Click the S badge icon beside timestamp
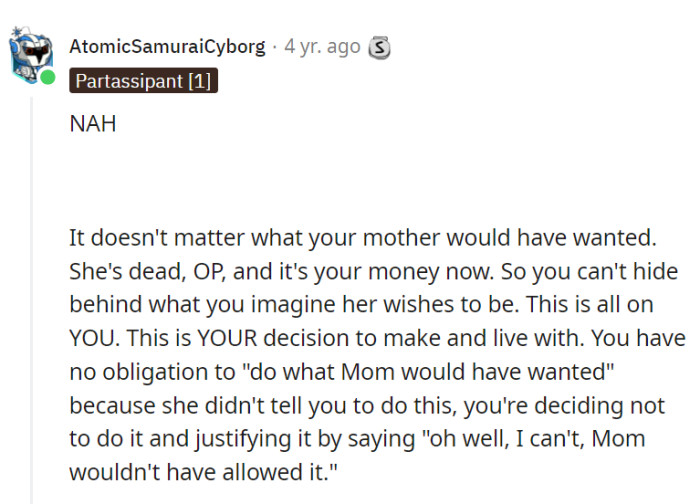 (x=379, y=46)
